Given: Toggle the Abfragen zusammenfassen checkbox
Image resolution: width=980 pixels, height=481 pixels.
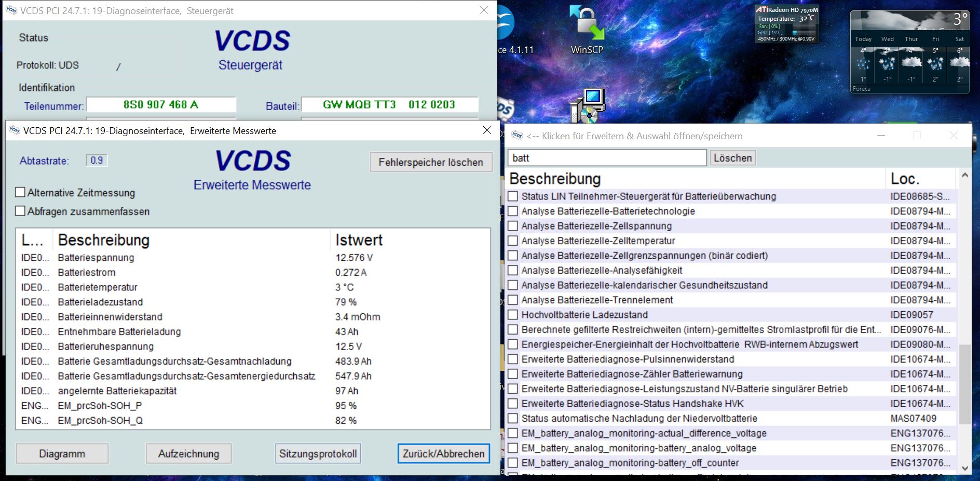Looking at the screenshot, I should point(21,211).
